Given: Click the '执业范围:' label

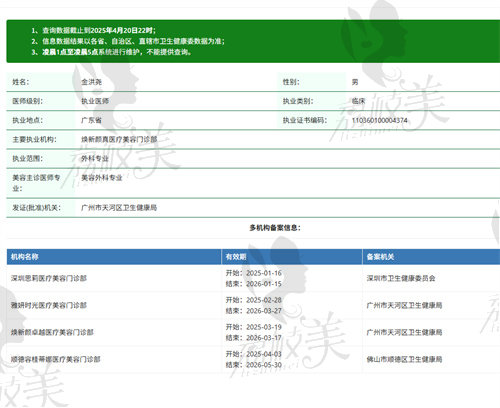Looking at the screenshot, I should 27,158.
